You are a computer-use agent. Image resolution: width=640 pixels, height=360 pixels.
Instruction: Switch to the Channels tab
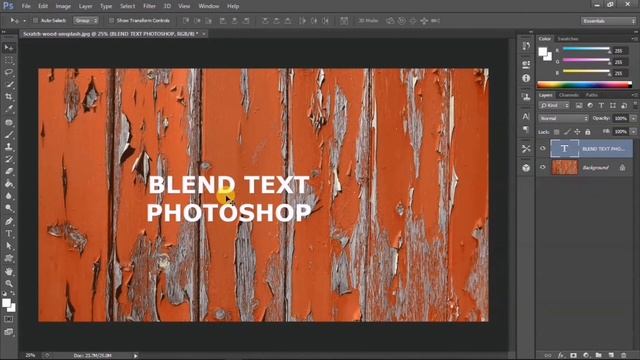569,95
